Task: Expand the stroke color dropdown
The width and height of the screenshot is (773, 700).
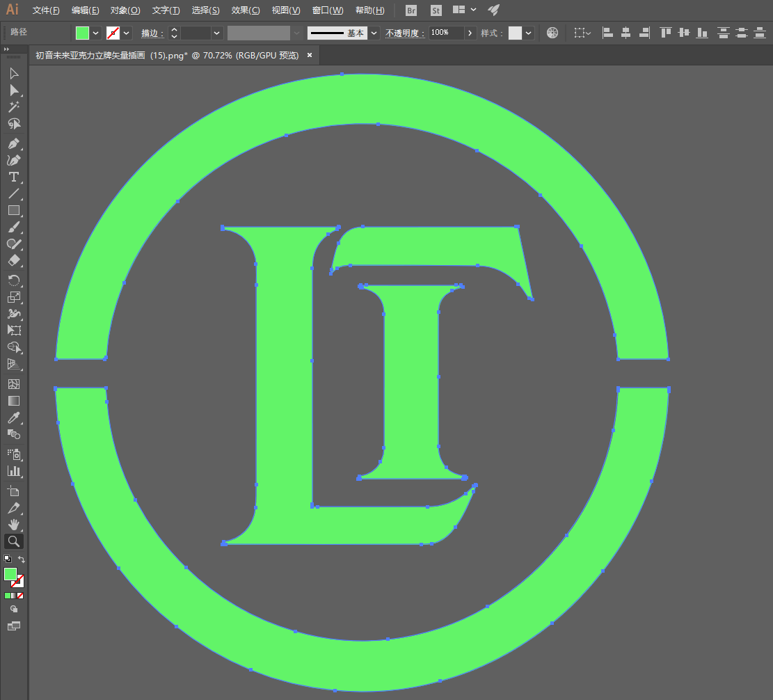Action: pos(126,33)
